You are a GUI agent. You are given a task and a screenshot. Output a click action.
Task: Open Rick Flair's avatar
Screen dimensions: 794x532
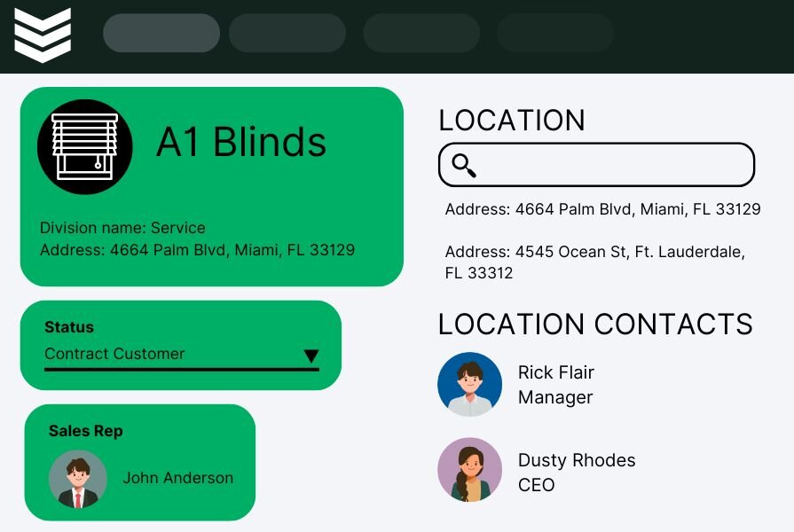tap(470, 384)
